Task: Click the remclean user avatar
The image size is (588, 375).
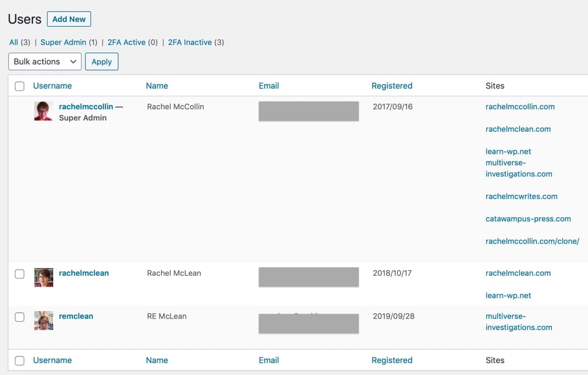Action: coord(44,320)
